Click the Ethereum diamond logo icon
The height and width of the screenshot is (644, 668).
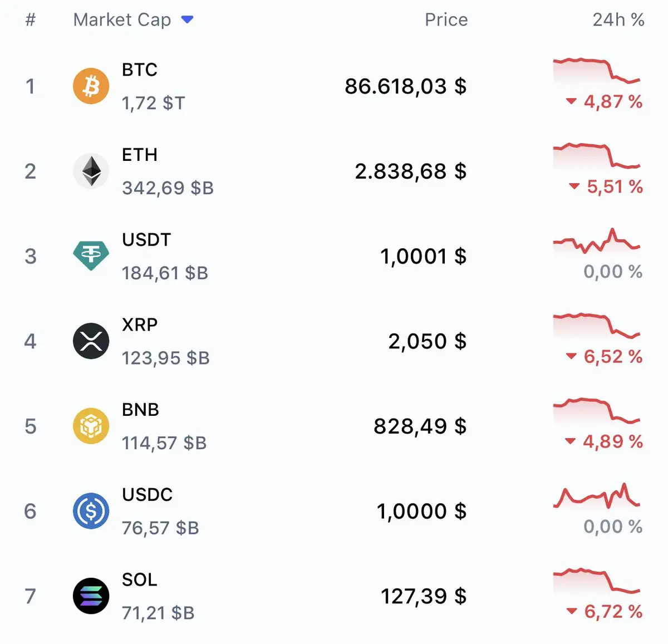(91, 171)
